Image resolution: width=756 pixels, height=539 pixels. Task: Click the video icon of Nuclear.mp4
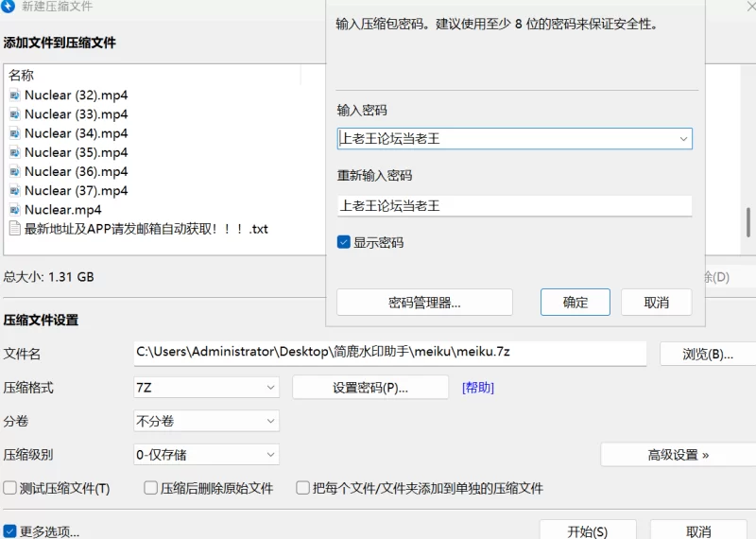click(15, 210)
